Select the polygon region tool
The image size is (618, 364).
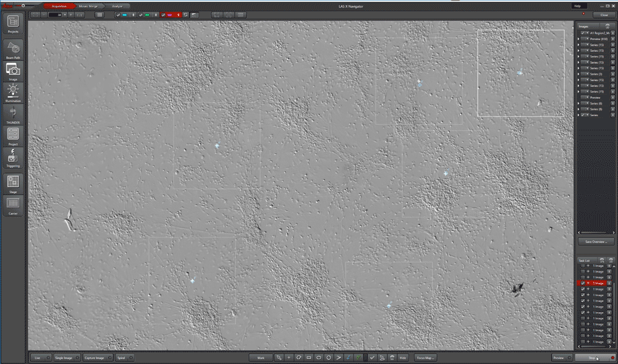[298, 358]
